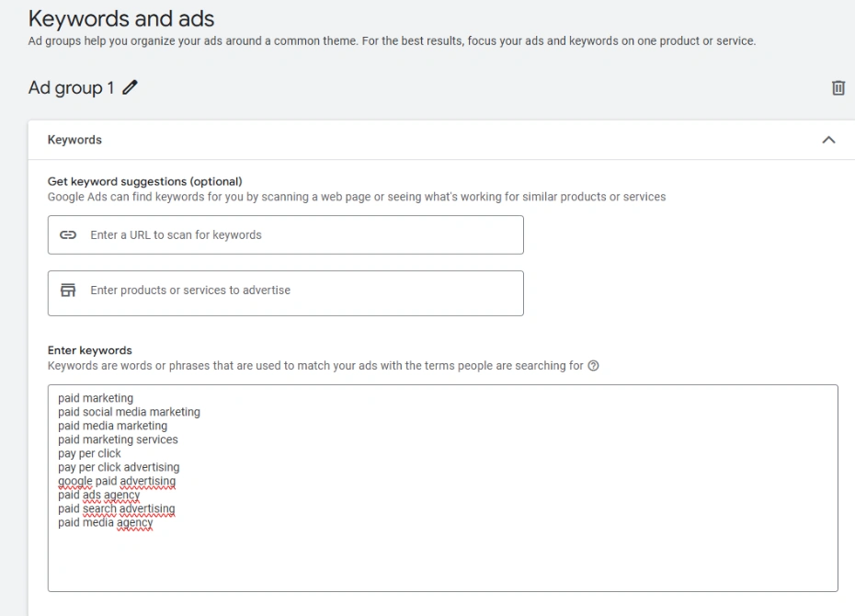Collapse the Keywords section using the chevron
This screenshot has width=855, height=616.
828,140
